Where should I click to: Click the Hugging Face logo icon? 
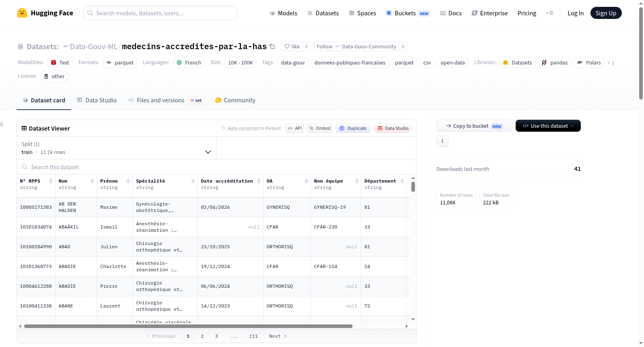click(22, 13)
